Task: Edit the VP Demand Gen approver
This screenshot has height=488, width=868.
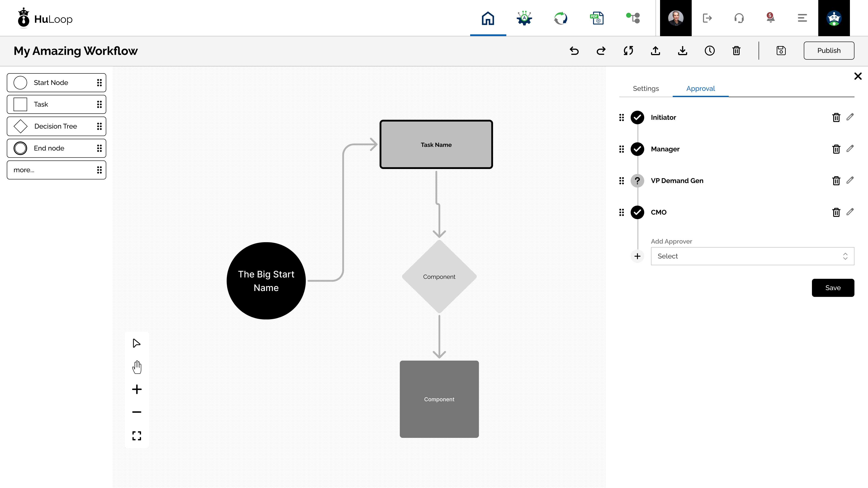Action: pos(850,180)
